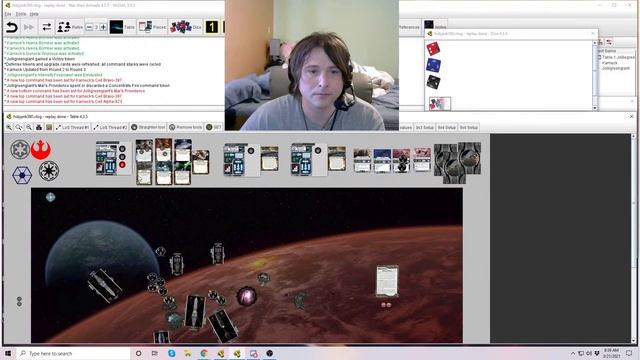Open the Table map window
This screenshot has width=640, height=360.
coord(122,27)
